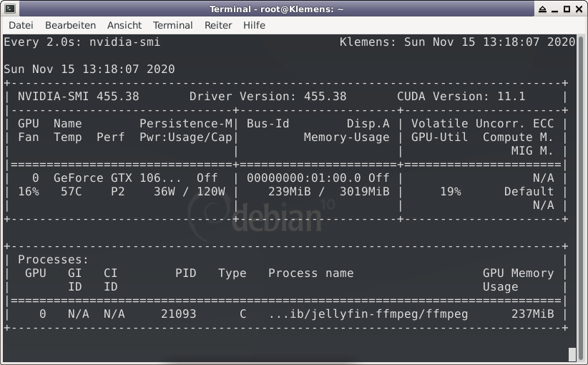Click 'NVIDIA-SMI 455.38' text

79,97
